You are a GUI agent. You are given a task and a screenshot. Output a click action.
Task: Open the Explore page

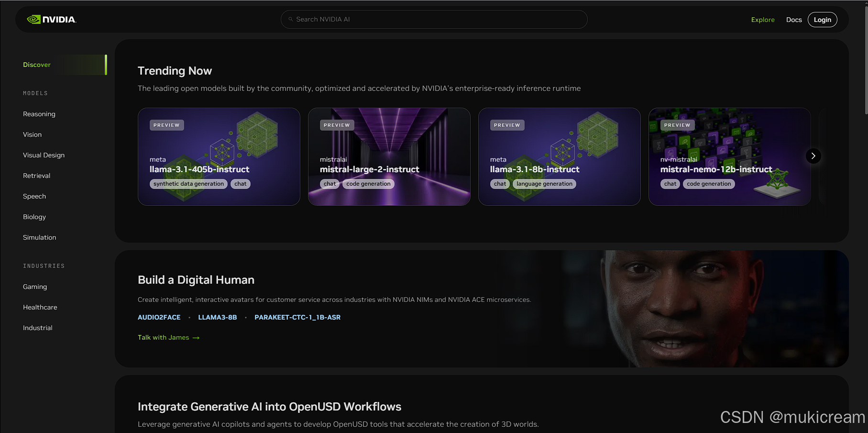(763, 20)
